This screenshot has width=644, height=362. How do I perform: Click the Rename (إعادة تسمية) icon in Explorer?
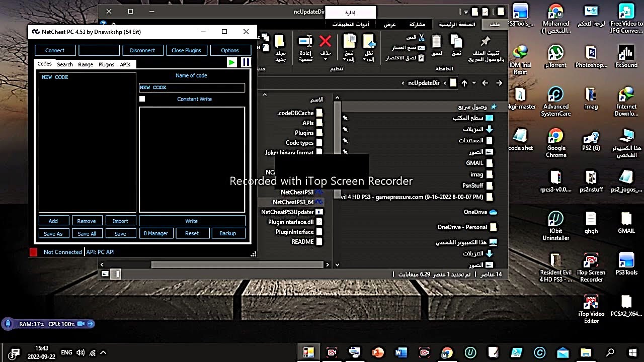[x=305, y=41]
